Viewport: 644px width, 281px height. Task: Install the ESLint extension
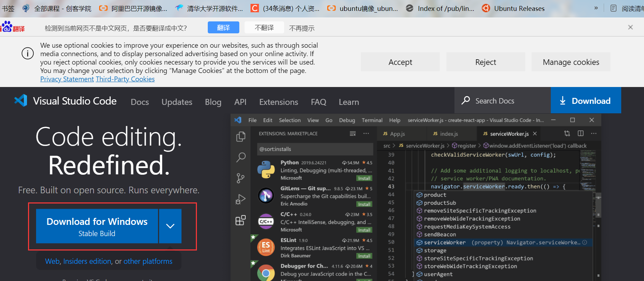click(x=364, y=256)
